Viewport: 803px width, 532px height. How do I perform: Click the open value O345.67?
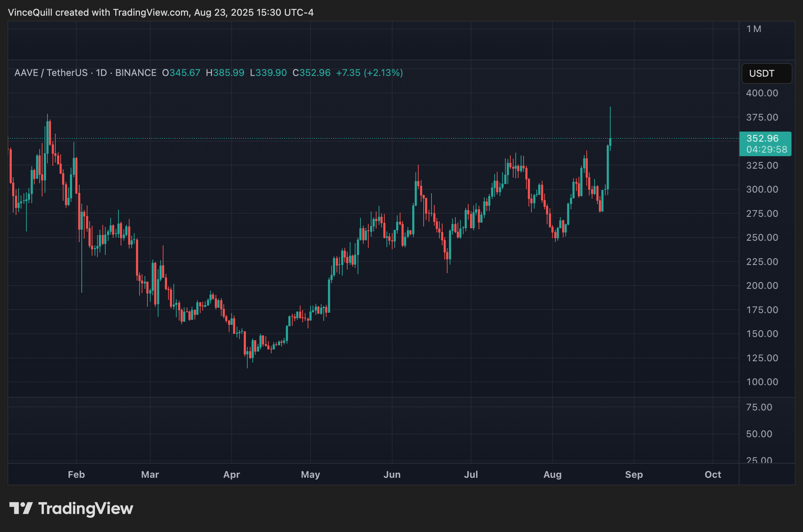click(181, 73)
